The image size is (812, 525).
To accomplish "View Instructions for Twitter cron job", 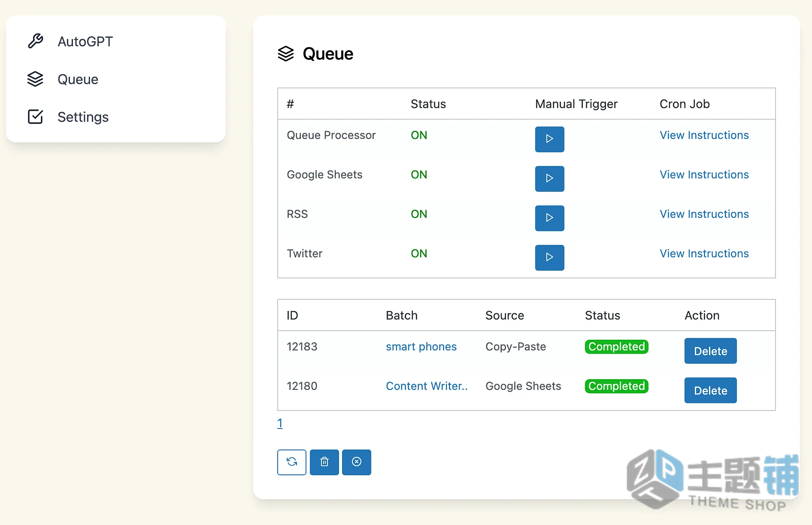I will [x=704, y=253].
